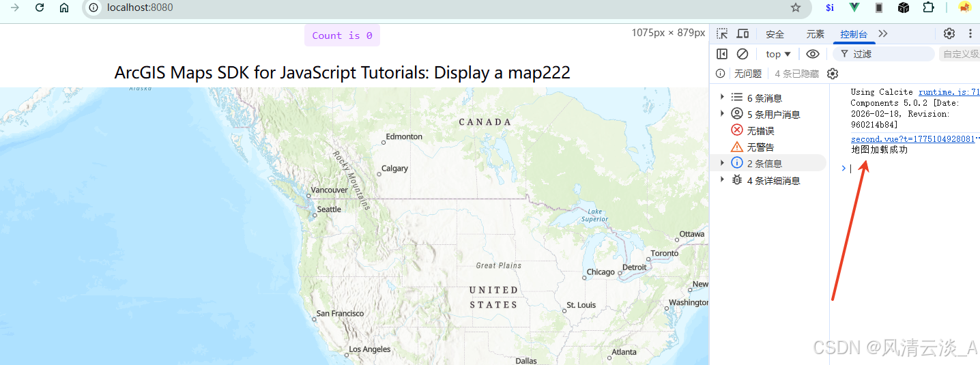Open the browser extensions puzzle menu

928,8
